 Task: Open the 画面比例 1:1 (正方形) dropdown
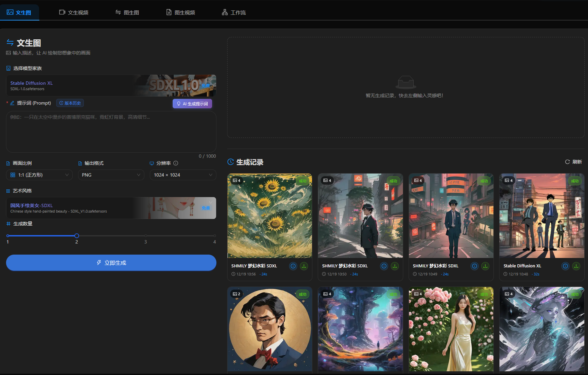point(39,175)
